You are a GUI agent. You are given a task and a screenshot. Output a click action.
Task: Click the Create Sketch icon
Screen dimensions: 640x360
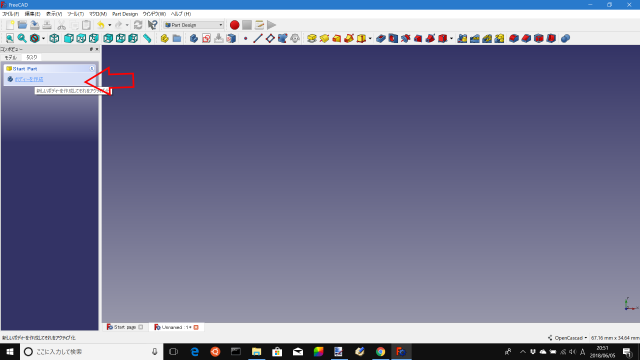pos(207,38)
